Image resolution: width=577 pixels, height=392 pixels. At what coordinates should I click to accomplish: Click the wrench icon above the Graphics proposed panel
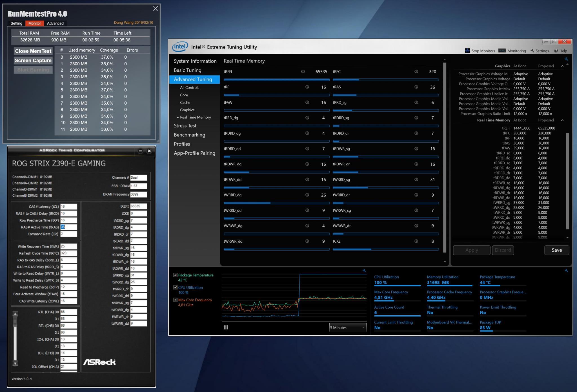pos(566,59)
